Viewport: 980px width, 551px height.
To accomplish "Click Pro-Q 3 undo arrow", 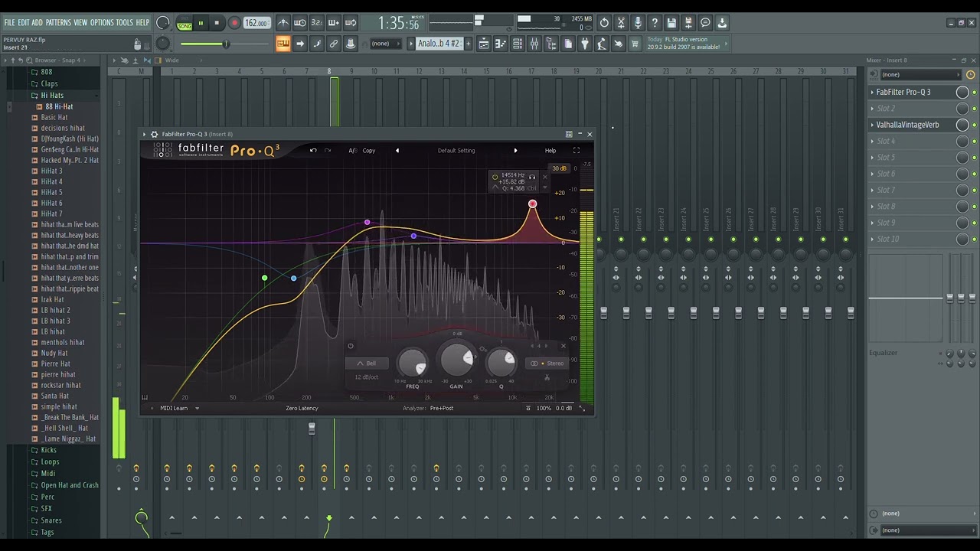I will coord(313,151).
